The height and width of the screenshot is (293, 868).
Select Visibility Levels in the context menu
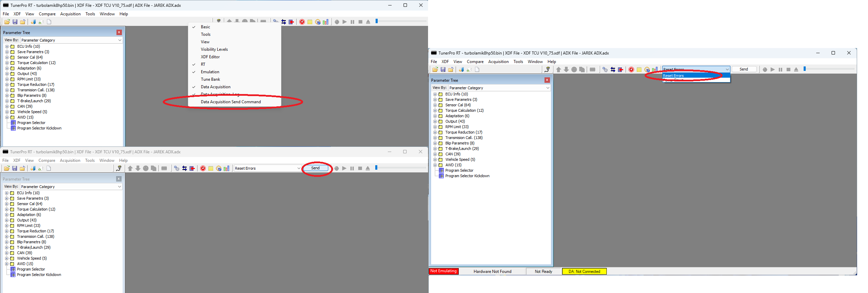pyautogui.click(x=214, y=49)
